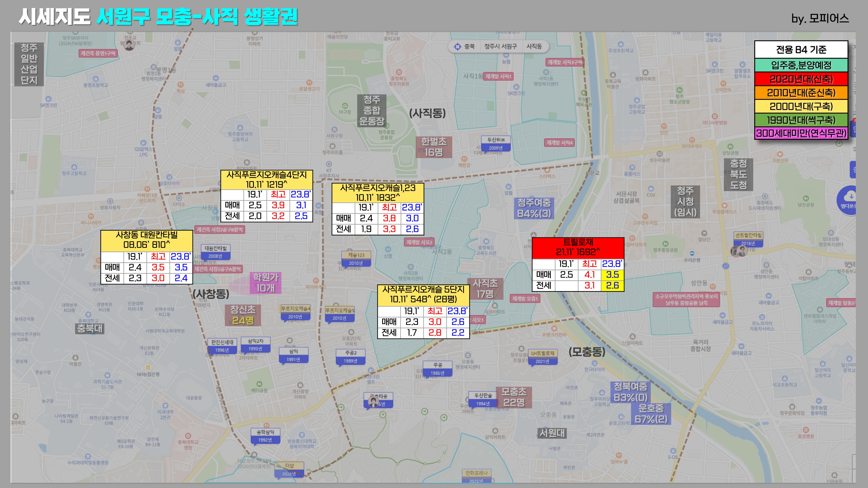This screenshot has height=488, width=868.
Task: Open the 사직동 neighborhood selector
Action: pyautogui.click(x=534, y=46)
